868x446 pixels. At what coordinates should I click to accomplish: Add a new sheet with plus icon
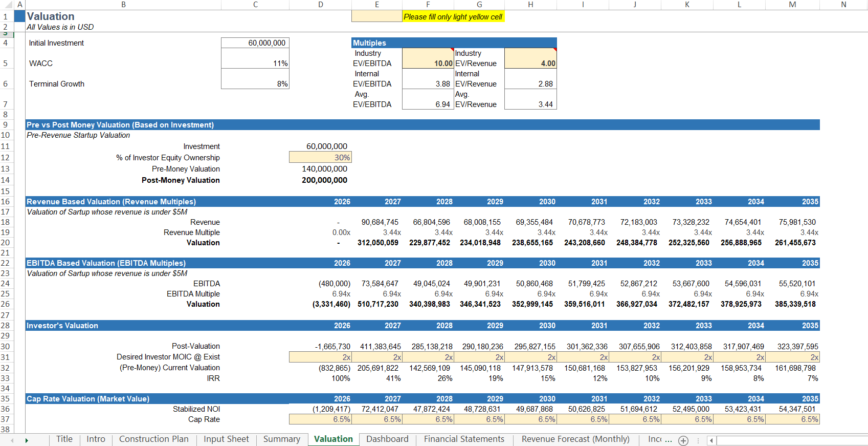coord(683,440)
